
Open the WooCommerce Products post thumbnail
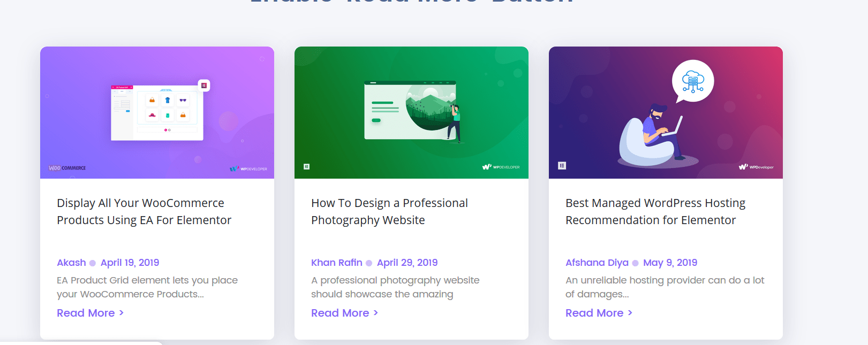click(157, 112)
